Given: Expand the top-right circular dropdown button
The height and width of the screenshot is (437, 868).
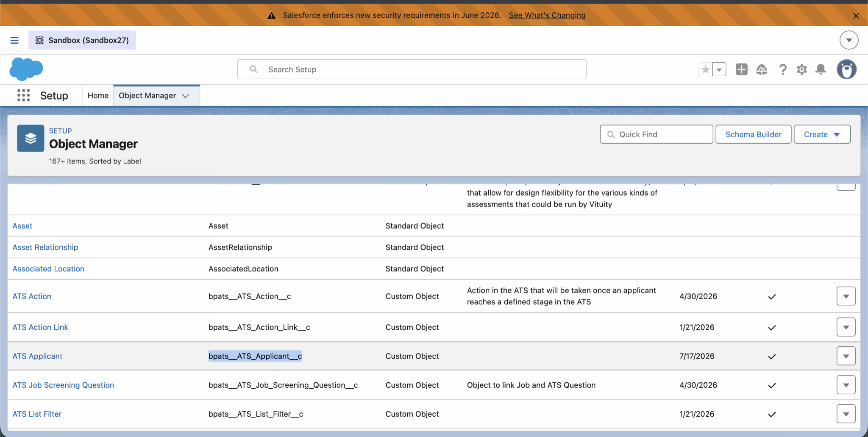Looking at the screenshot, I should coord(849,40).
